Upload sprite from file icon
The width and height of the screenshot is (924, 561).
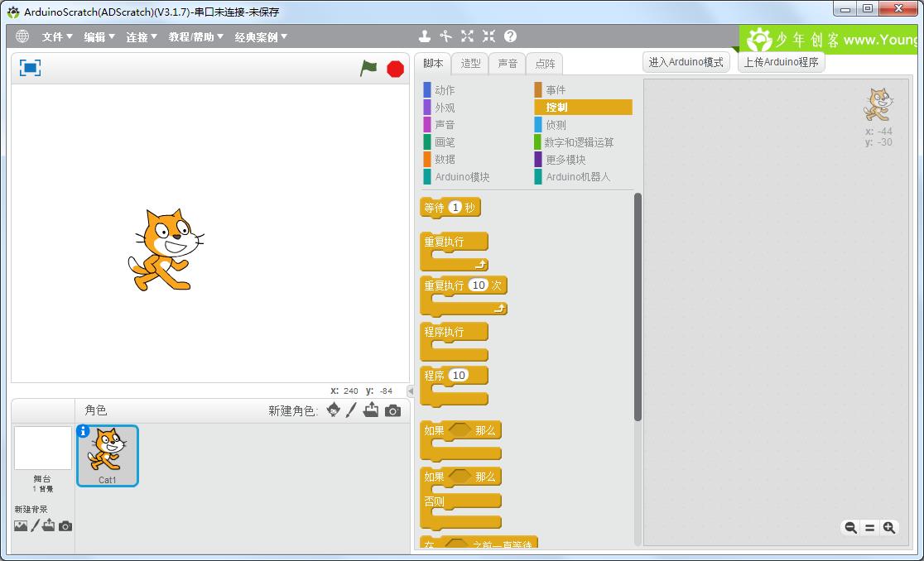tap(371, 410)
